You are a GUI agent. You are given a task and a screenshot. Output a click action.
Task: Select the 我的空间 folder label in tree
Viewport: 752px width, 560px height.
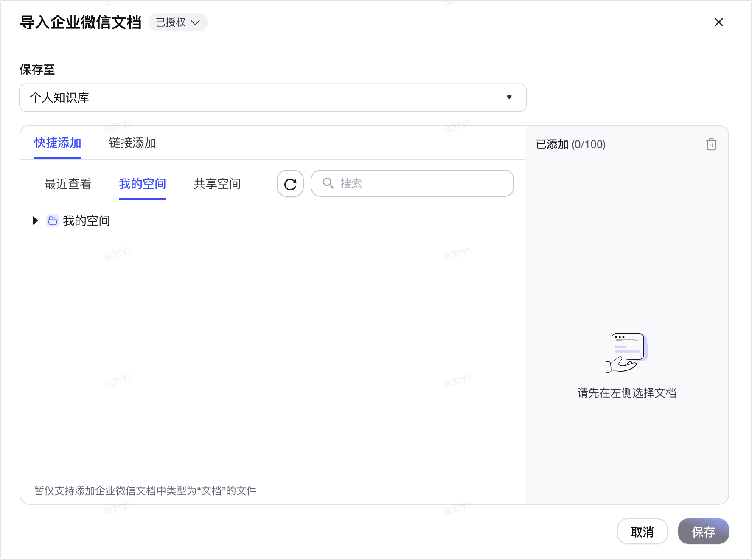(x=87, y=221)
